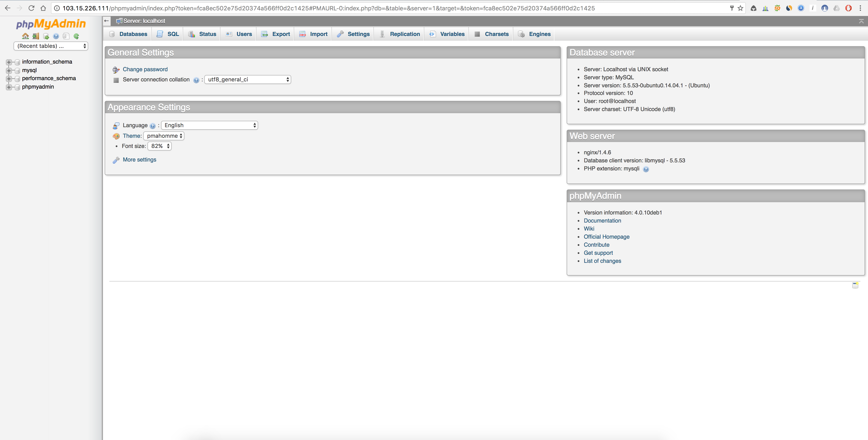Log out using the exit door icon
The image size is (868, 440).
pyautogui.click(x=36, y=36)
